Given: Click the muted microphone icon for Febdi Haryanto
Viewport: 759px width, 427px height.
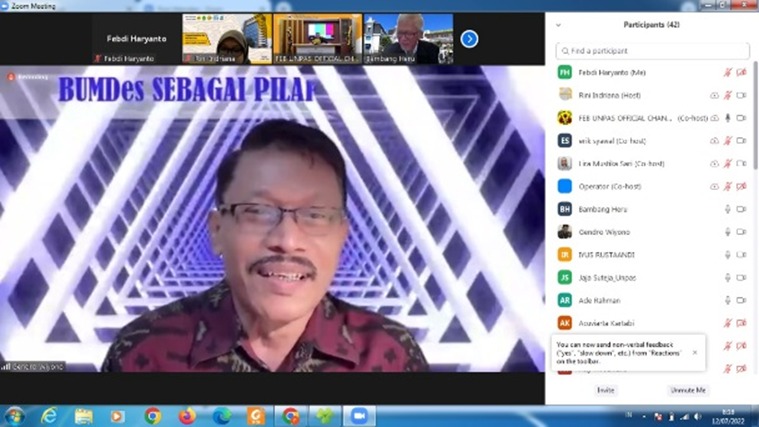Looking at the screenshot, I should [x=728, y=72].
